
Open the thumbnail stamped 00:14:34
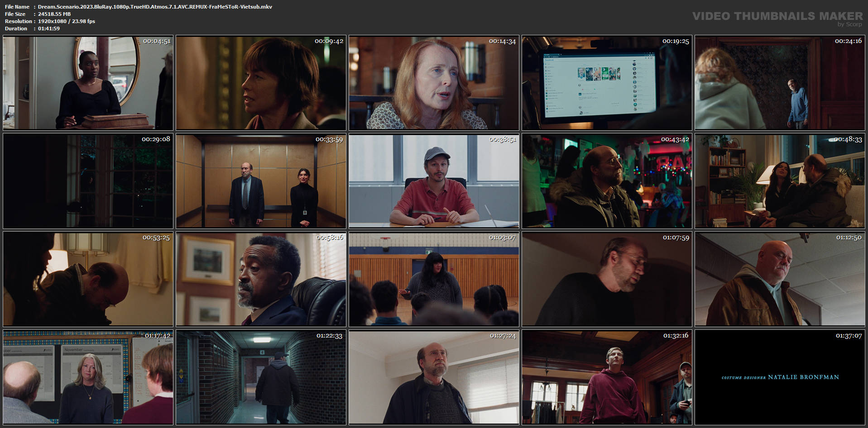click(434, 83)
